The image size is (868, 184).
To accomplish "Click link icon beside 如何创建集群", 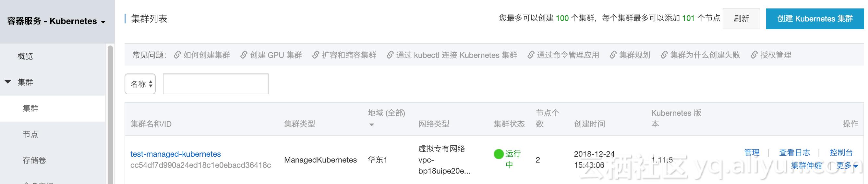I will [177, 55].
